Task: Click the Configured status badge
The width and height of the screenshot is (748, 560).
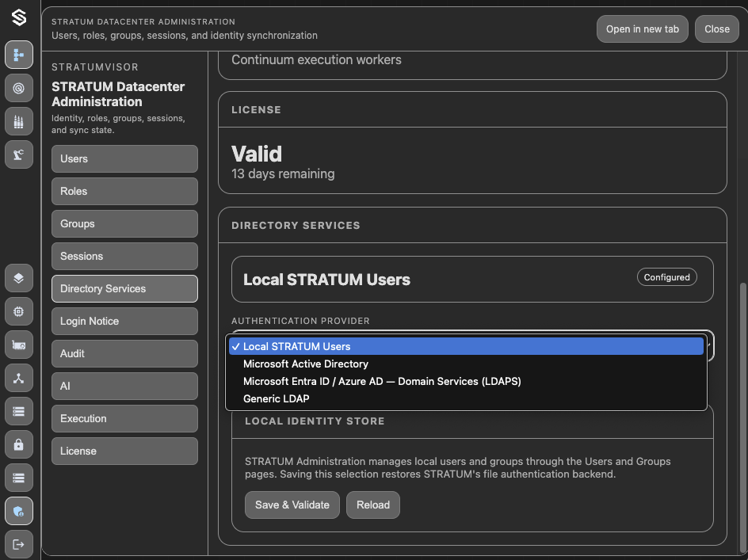Action: tap(667, 277)
